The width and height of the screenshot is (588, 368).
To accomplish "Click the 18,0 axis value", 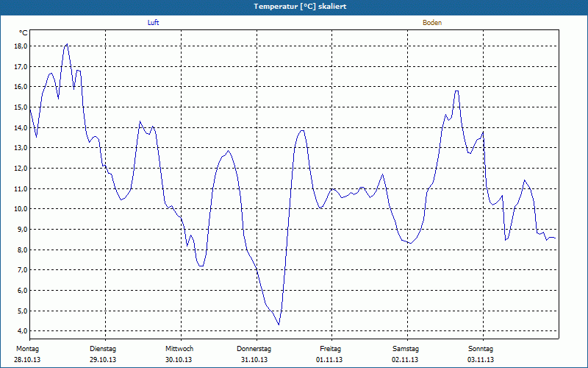I will click(x=21, y=46).
